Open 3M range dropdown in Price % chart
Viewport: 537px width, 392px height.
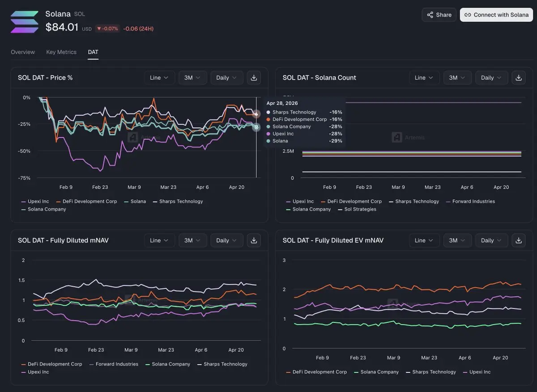(193, 78)
